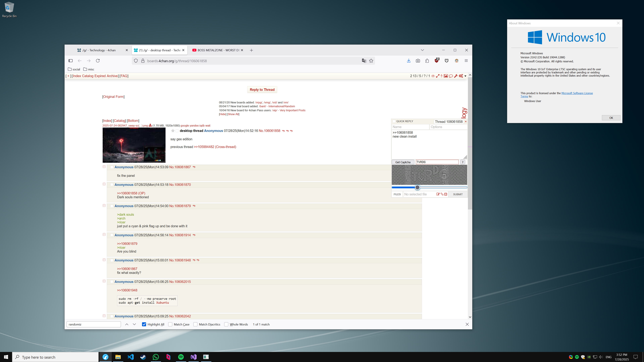
Task: Open the social bookmarks folder
Action: [74, 69]
